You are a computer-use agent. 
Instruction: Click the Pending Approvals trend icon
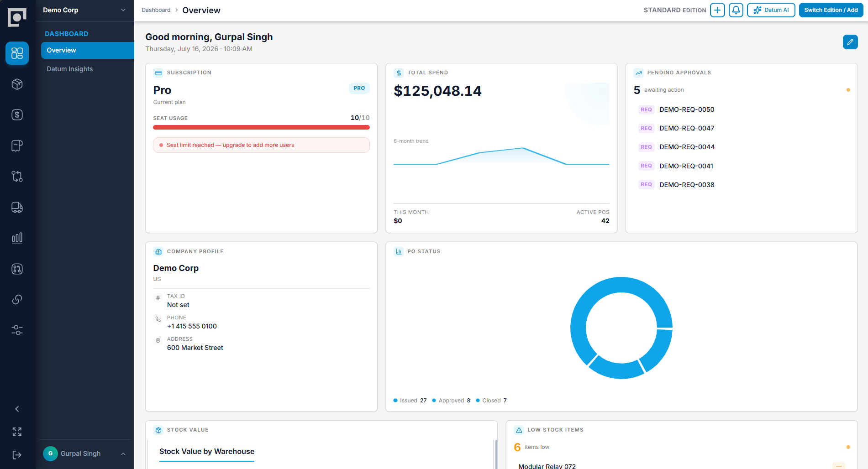click(x=638, y=73)
